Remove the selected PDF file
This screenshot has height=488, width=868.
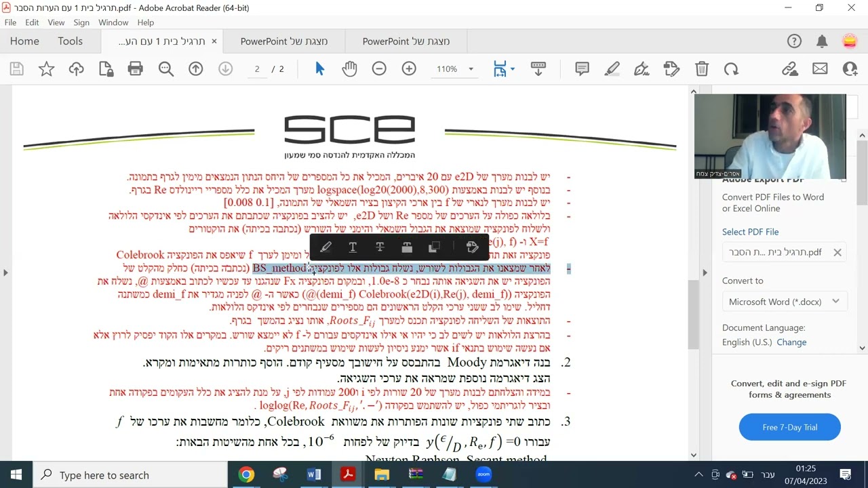(x=837, y=252)
